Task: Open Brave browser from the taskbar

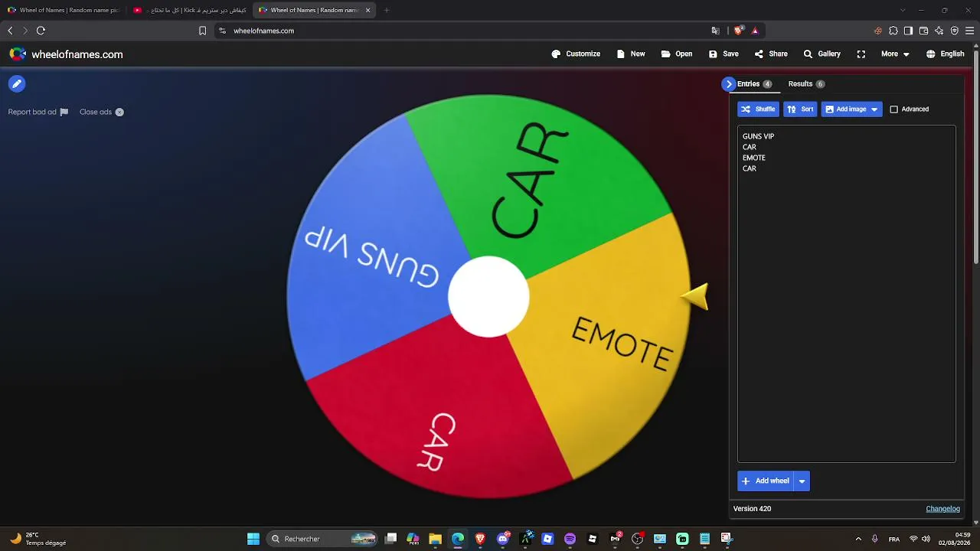Action: click(x=480, y=539)
